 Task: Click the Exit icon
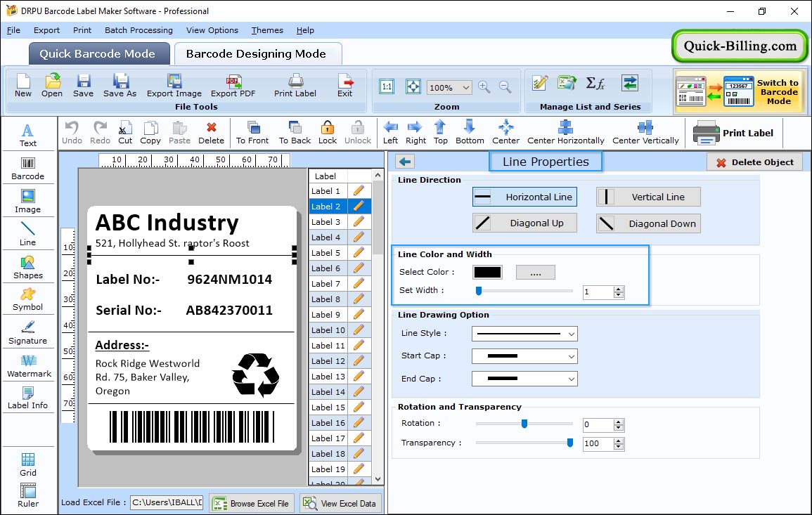(345, 86)
